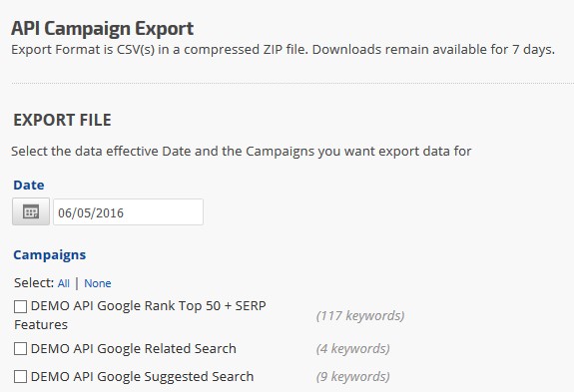
Task: Click the blue Campaigns section label
Action: coord(50,255)
